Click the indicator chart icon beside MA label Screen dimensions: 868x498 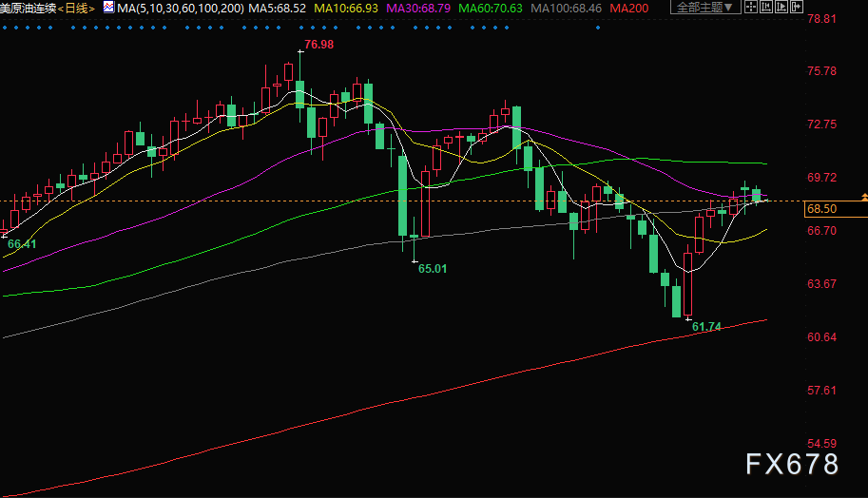tap(109, 8)
